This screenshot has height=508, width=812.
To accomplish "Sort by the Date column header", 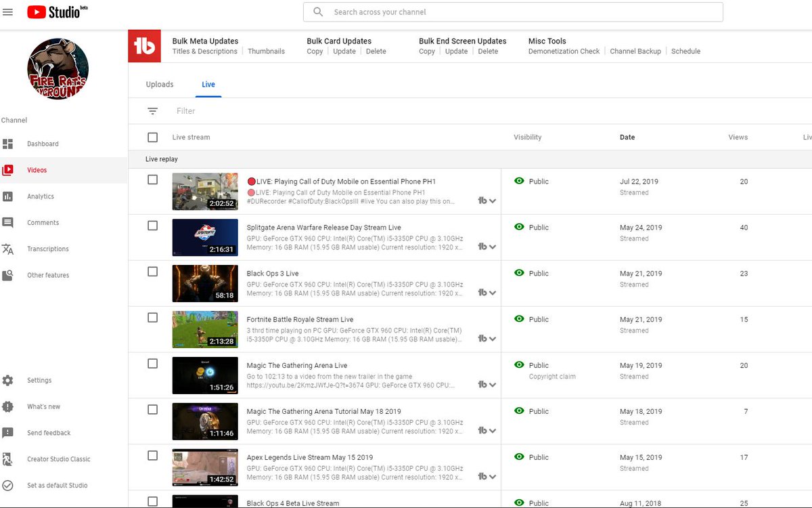I will tap(627, 137).
